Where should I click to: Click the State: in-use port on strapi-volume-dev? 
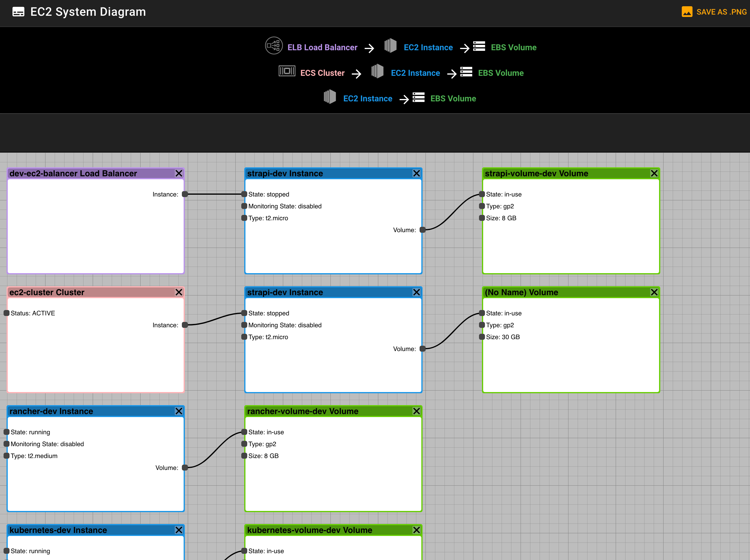click(x=482, y=194)
